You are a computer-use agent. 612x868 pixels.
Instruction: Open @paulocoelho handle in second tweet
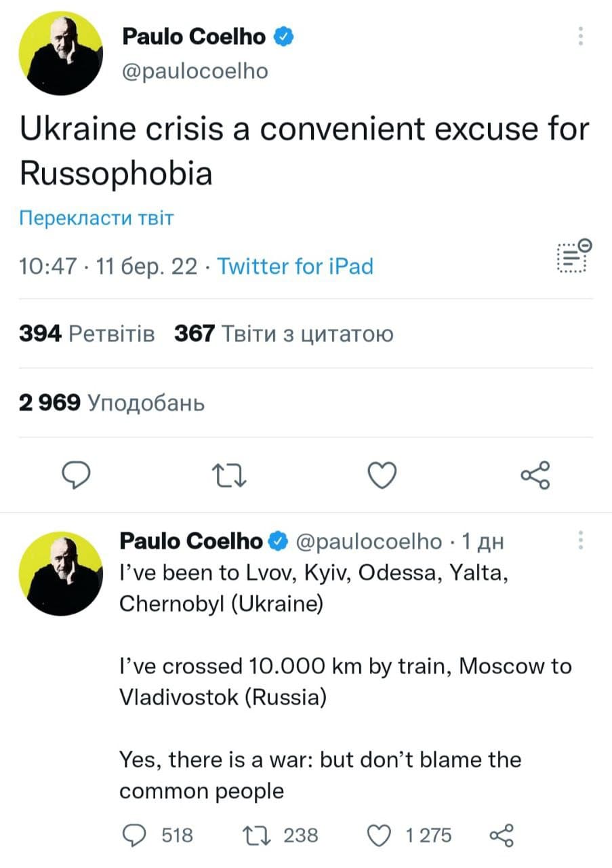pyautogui.click(x=369, y=540)
